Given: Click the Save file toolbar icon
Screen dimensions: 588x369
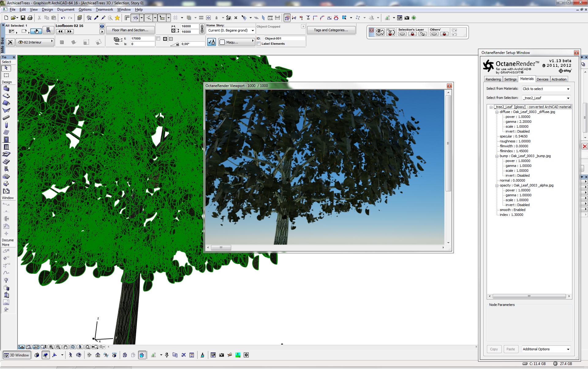Looking at the screenshot, I should [x=23, y=18].
